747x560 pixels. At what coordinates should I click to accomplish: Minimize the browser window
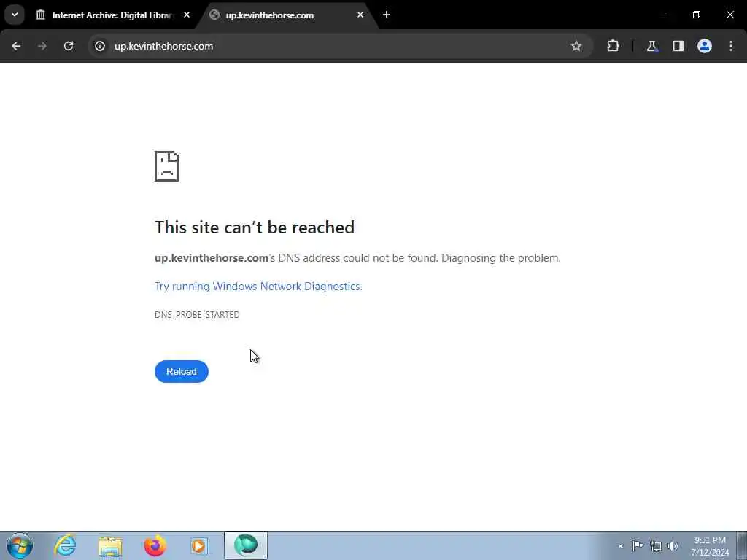click(x=663, y=15)
